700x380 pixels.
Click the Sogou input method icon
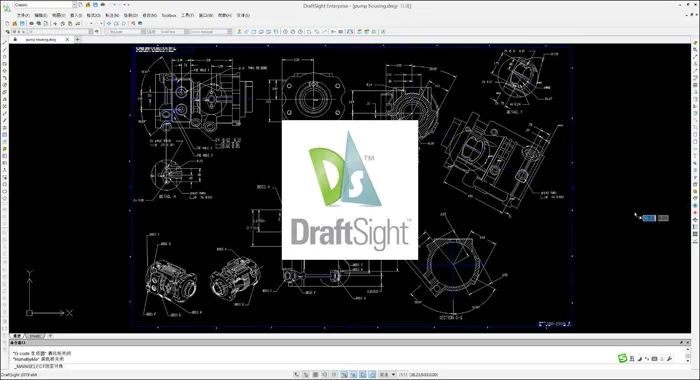click(x=622, y=358)
